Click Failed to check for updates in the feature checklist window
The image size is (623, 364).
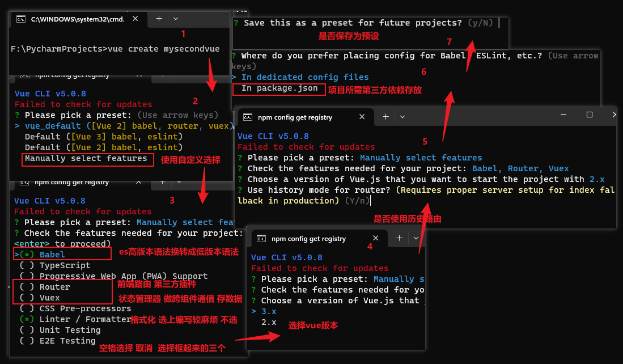(x=83, y=211)
